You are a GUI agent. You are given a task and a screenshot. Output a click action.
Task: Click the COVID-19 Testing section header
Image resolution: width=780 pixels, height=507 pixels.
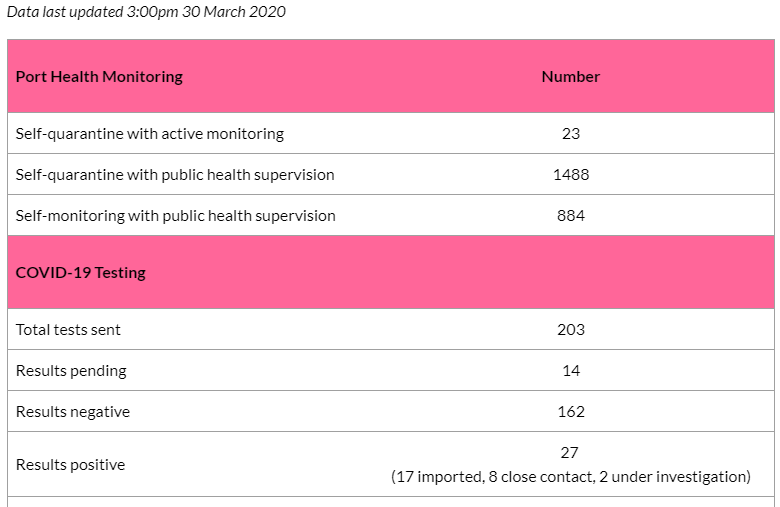click(81, 273)
